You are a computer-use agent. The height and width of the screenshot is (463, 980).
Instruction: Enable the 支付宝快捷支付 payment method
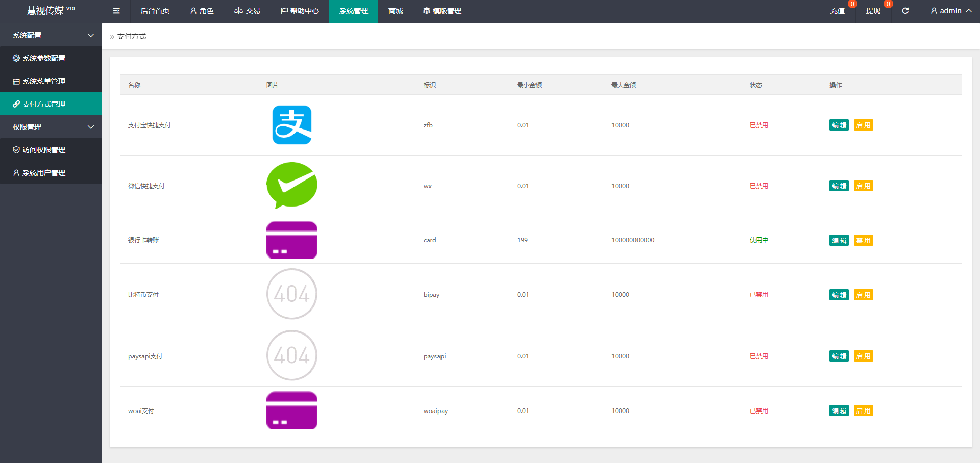[863, 125]
